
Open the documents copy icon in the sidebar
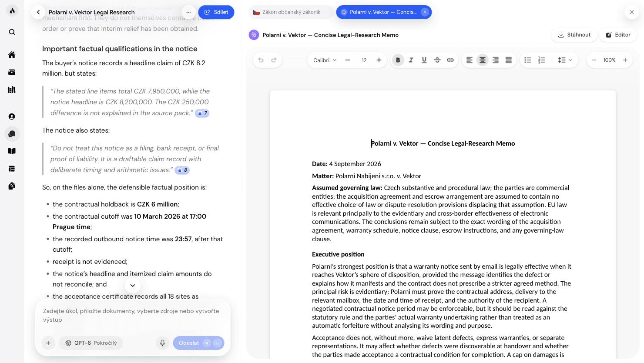pos(12,186)
